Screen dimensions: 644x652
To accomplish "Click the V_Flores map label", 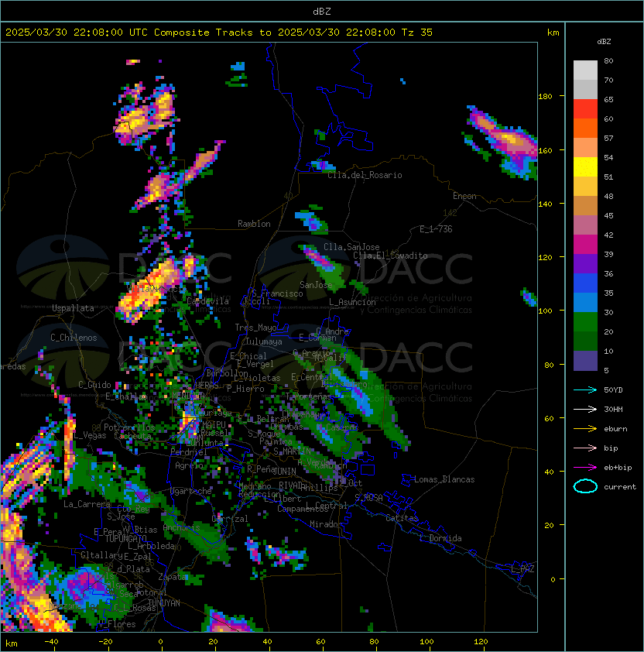I will 117,624.
